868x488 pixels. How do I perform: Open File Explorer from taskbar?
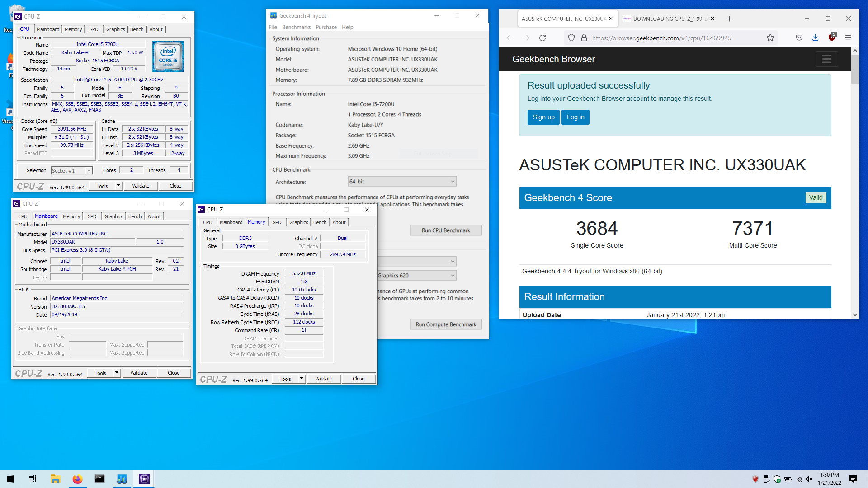coord(55,479)
